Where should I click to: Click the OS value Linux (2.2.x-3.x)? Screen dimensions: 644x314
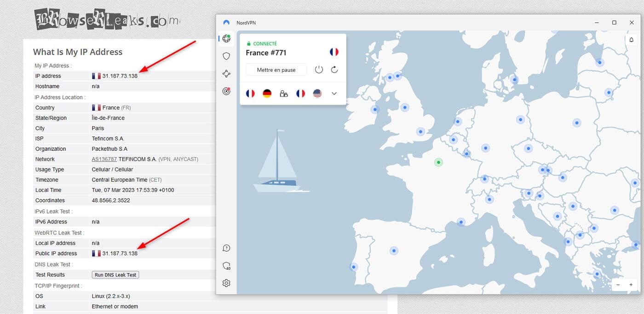(x=111, y=296)
